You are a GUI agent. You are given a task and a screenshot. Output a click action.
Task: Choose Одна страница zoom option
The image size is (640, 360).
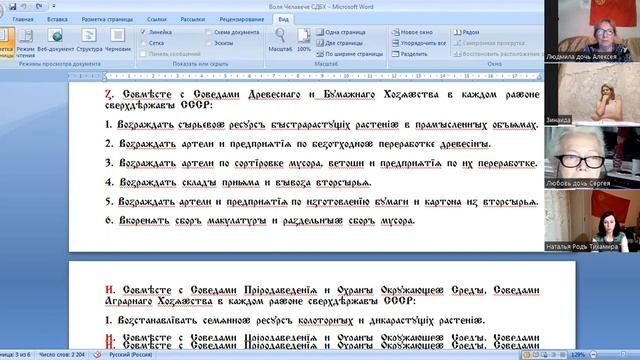341,32
